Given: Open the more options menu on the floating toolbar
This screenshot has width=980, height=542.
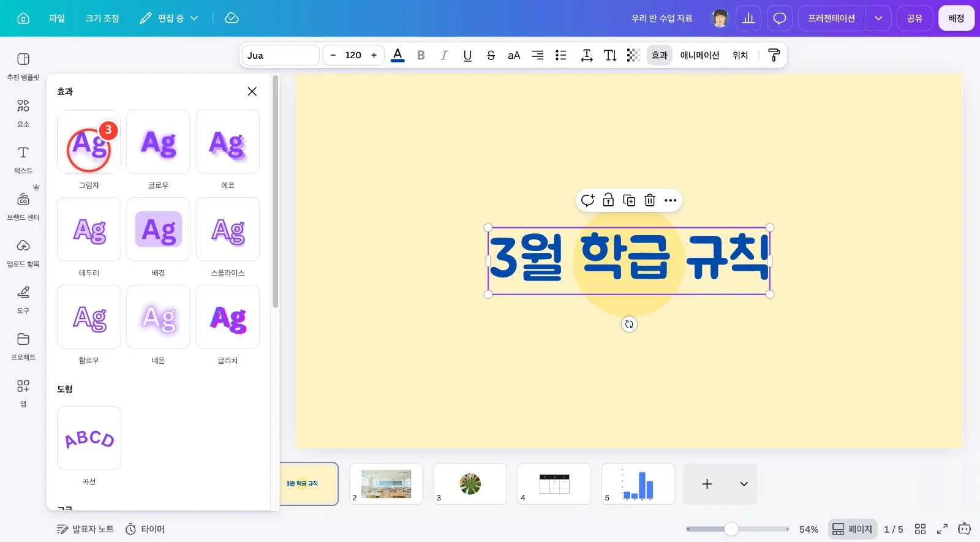Looking at the screenshot, I should [x=671, y=200].
